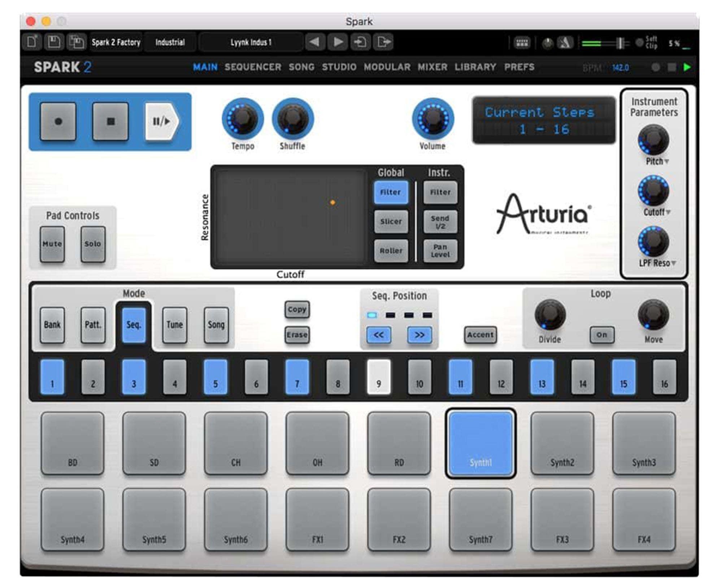Open the Cutoff parameter dropdown arrow
Screen dimensions: 722x588
point(668,212)
